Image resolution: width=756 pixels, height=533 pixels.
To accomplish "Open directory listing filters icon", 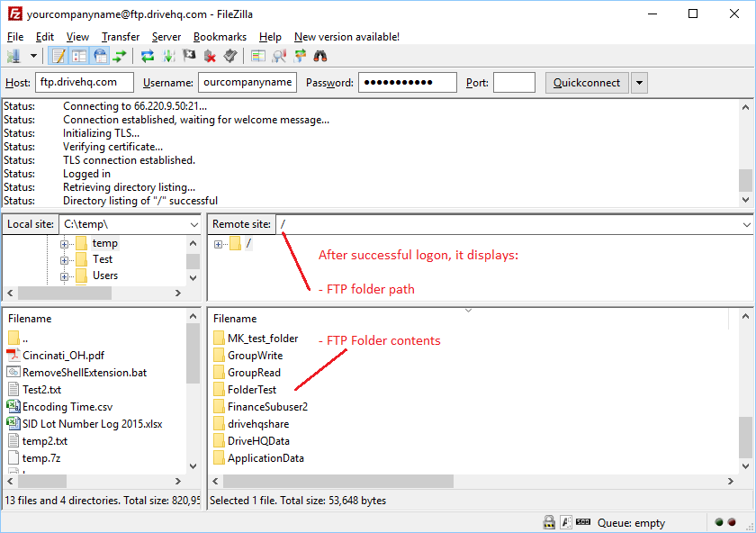I will click(258, 56).
